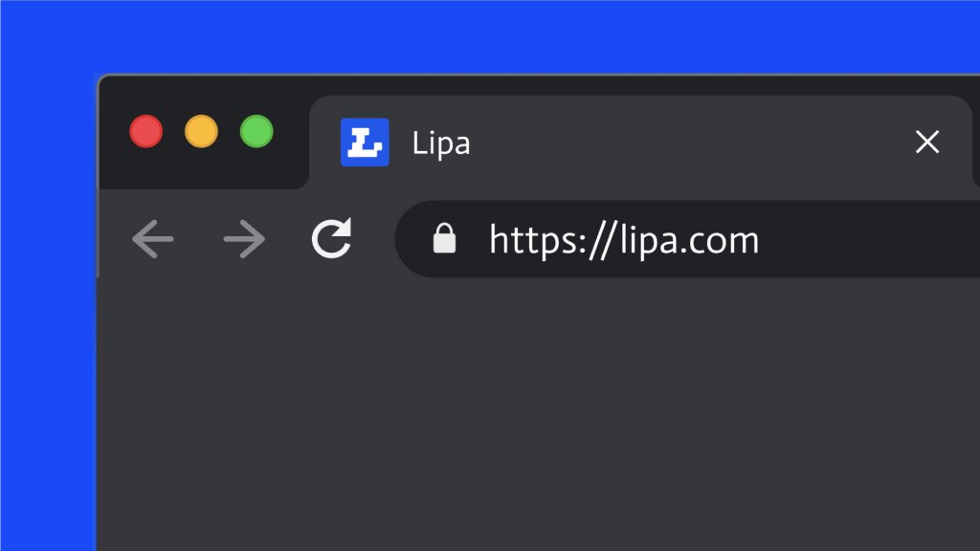Click the Lipa favicon in the tab

pyautogui.click(x=365, y=143)
